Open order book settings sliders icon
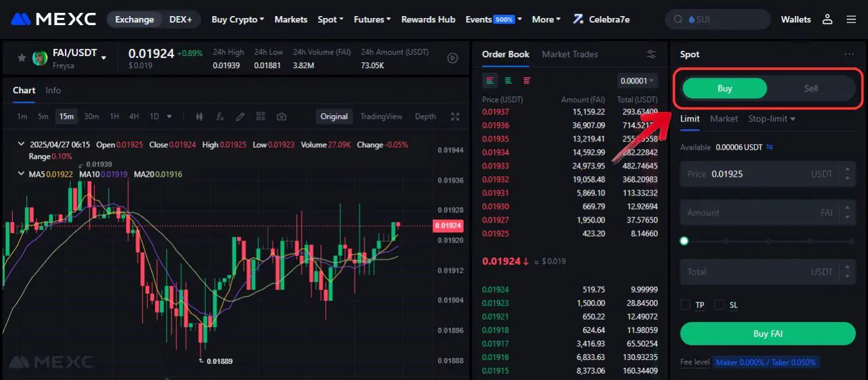 651,55
